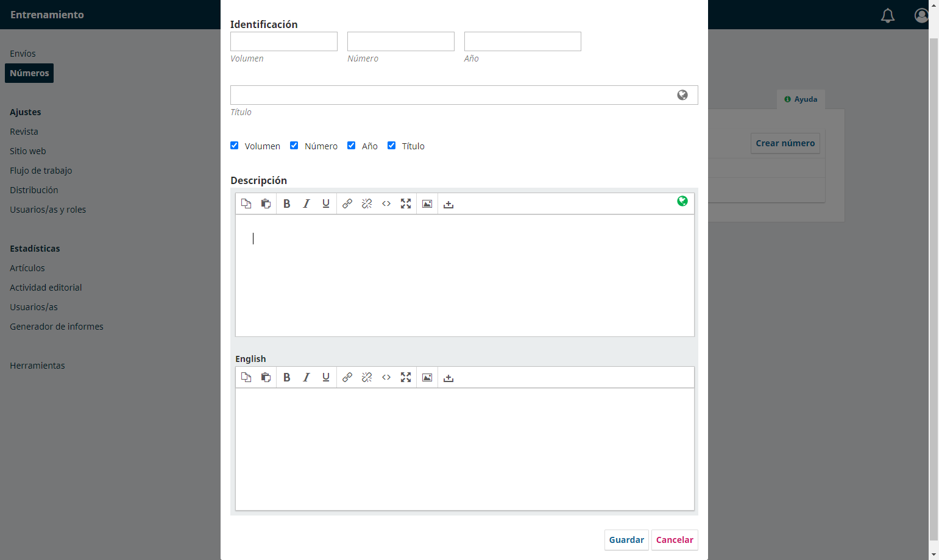Click the Cancelar button

pyautogui.click(x=675, y=540)
